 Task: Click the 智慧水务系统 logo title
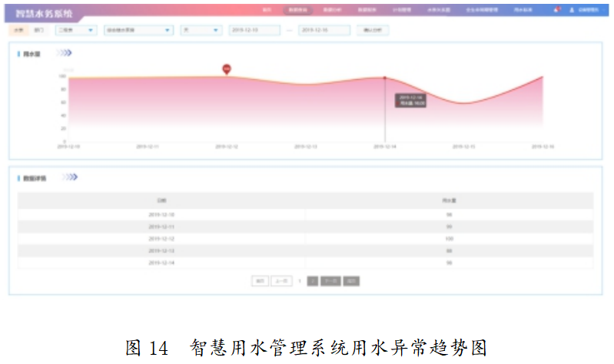(x=44, y=14)
